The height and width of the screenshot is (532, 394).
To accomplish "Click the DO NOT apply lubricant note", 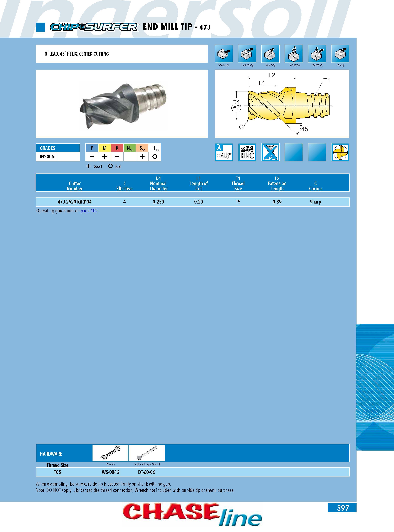I will click(x=135, y=490).
